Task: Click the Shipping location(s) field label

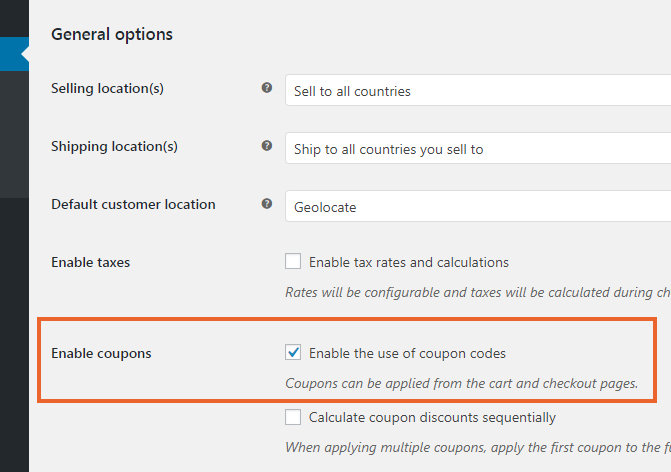Action: click(114, 147)
